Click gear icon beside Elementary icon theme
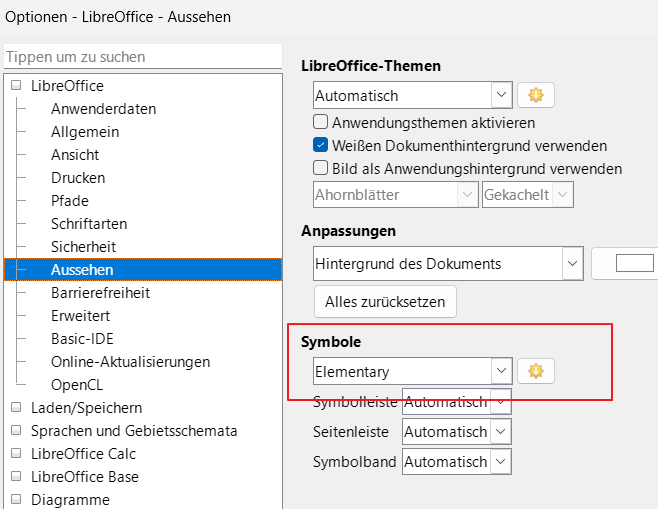 point(536,371)
